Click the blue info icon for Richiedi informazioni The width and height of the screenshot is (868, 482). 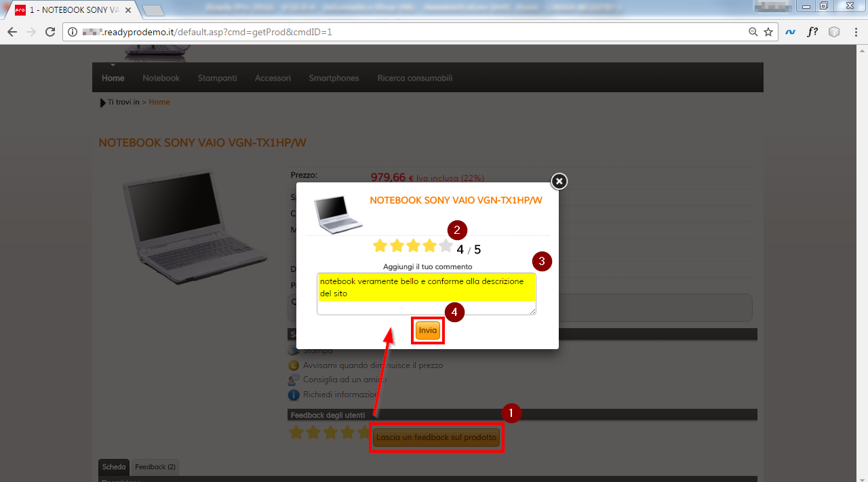294,395
